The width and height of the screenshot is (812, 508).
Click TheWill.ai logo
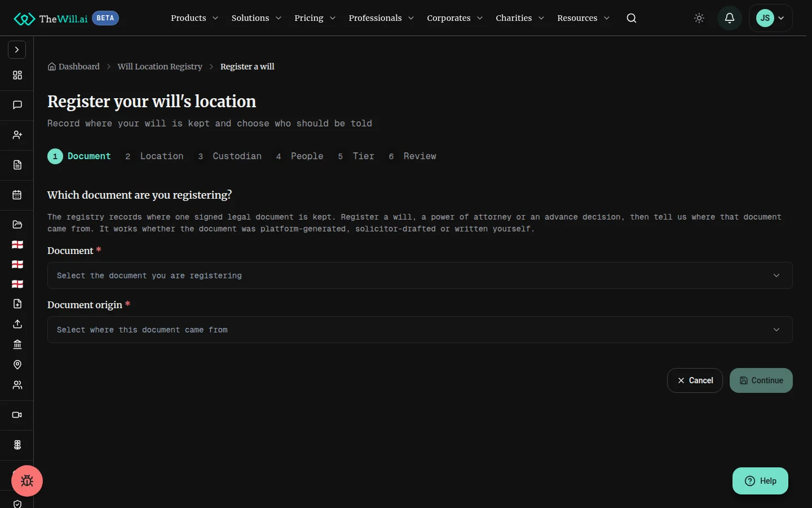(x=51, y=19)
